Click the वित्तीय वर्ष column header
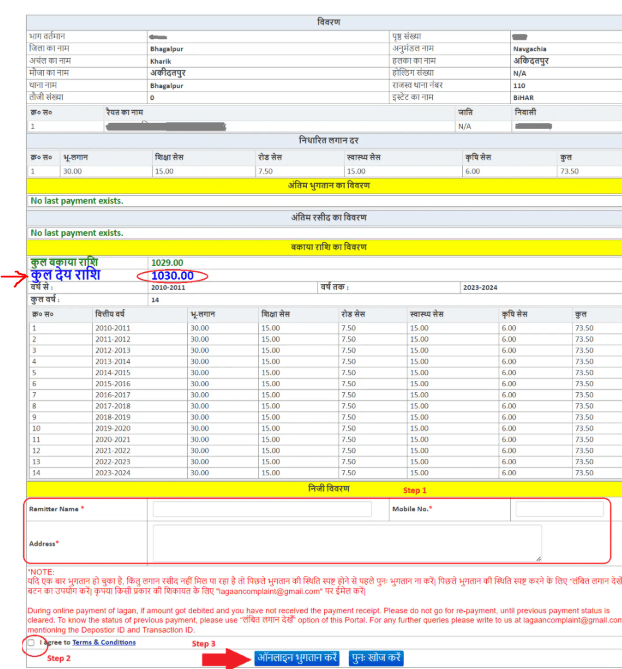 pyautogui.click(x=110, y=313)
